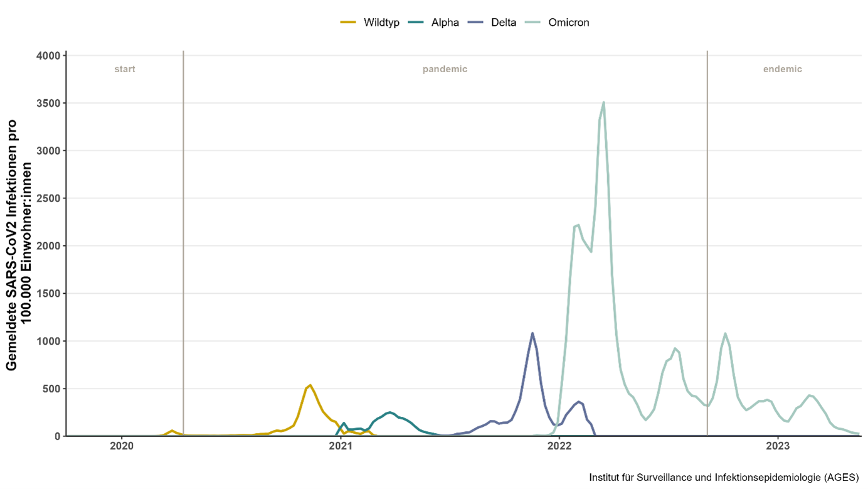
Task: Select the 2022 x-axis year label
Action: tap(559, 446)
